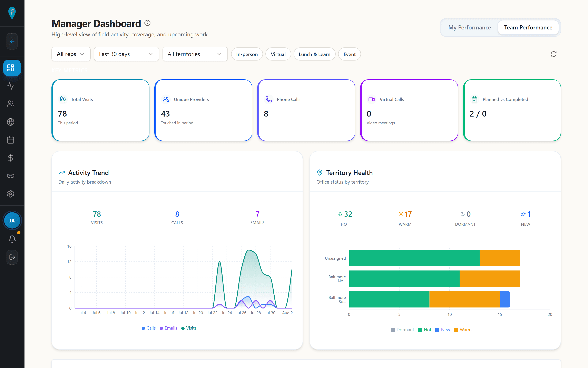Open the Virtual Calls card
This screenshot has width=588, height=368.
coord(409,110)
